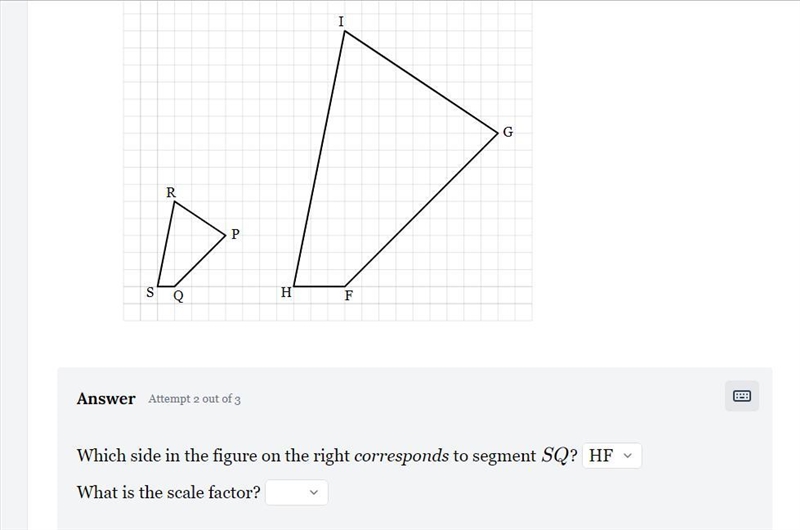This screenshot has height=530, width=800.
Task: Click the long side IH of the large figure
Action: (x=319, y=159)
